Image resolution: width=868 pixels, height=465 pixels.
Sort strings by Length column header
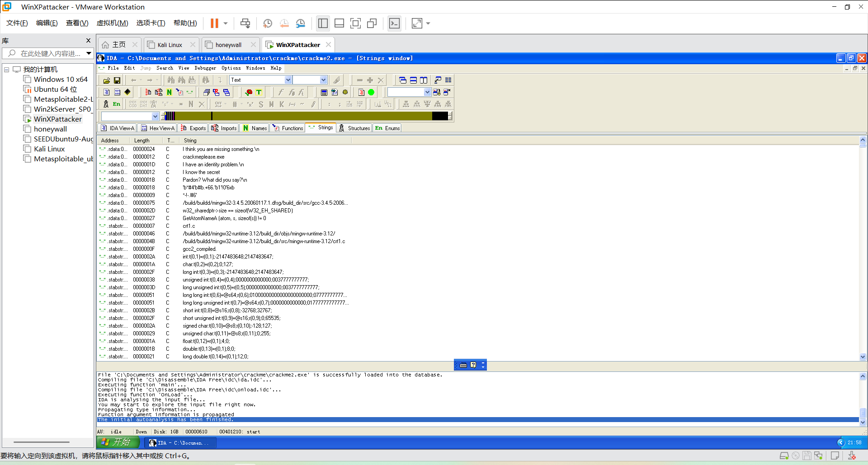point(146,141)
